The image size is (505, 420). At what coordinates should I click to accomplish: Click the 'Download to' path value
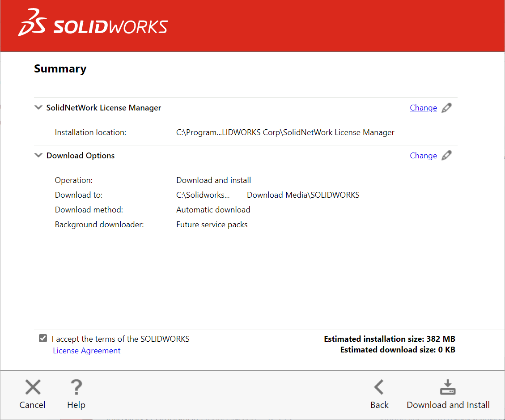[267, 195]
